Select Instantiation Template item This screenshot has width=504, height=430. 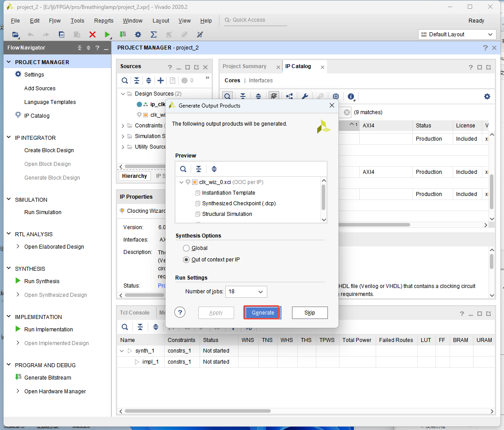click(228, 193)
